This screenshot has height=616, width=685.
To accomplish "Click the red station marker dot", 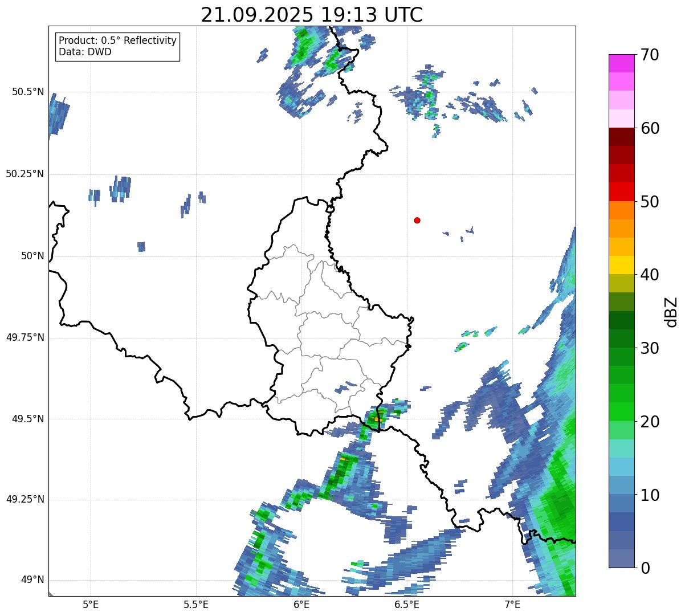I will click(x=417, y=220).
